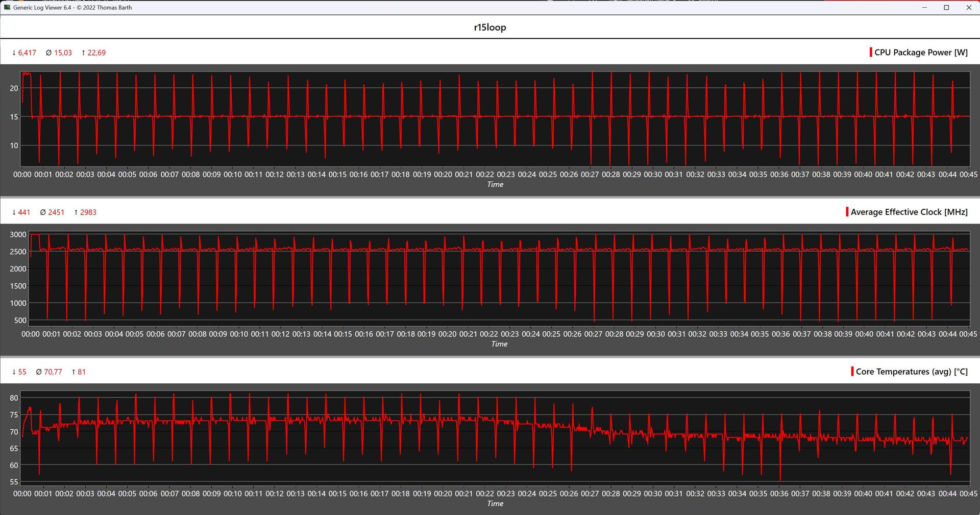
Task: Click the clock average value 2451
Action: [56, 212]
